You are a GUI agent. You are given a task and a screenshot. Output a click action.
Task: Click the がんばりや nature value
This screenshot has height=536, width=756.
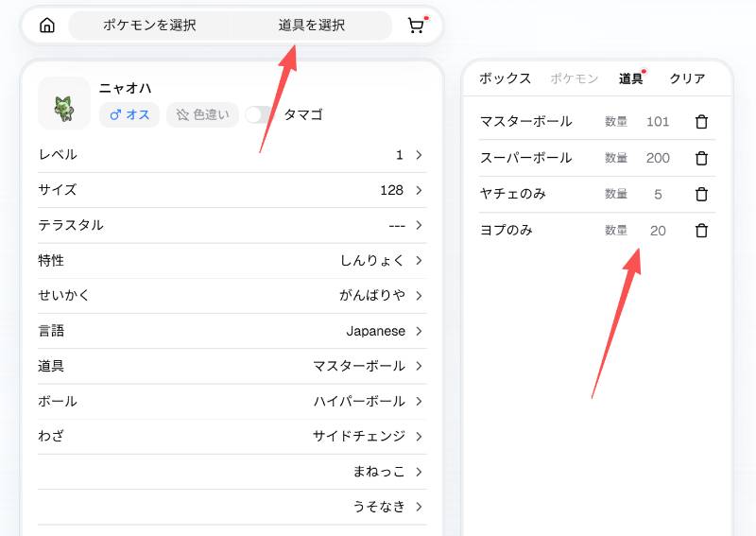(x=372, y=295)
